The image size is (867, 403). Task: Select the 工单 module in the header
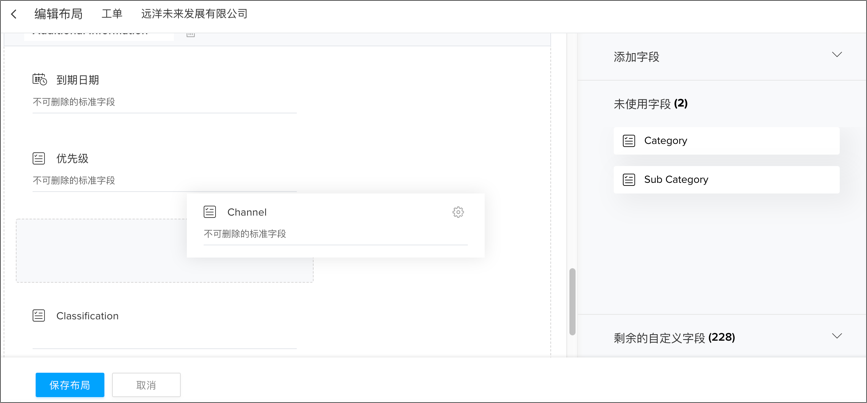pyautogui.click(x=112, y=14)
